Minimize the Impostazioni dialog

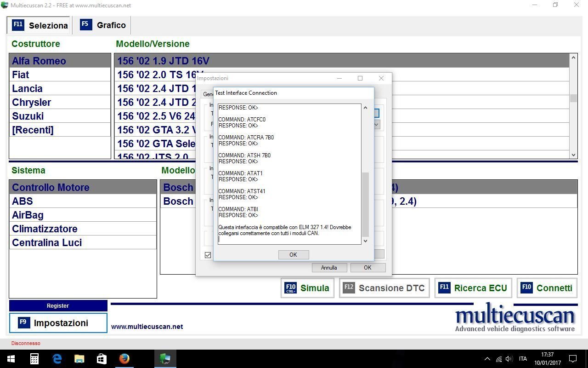pyautogui.click(x=339, y=78)
